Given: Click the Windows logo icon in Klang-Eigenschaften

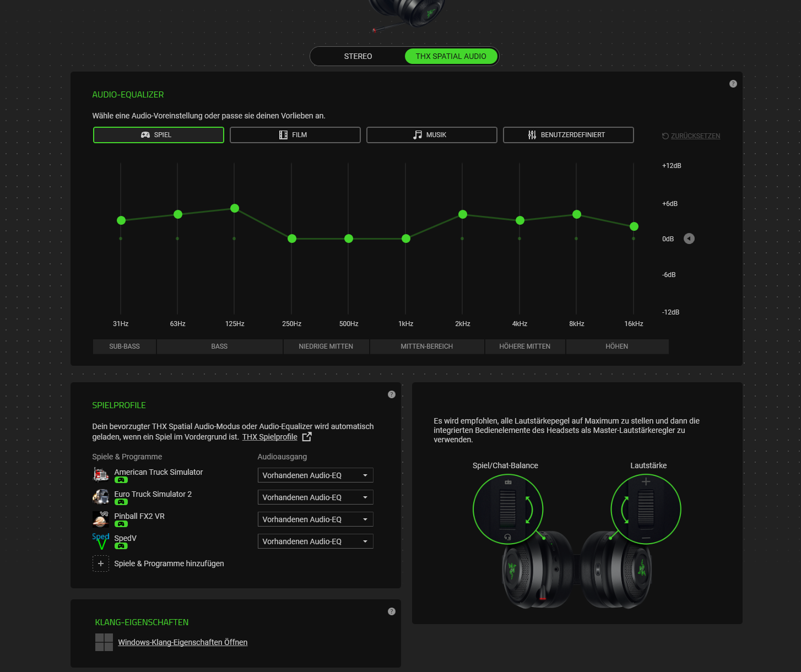Looking at the screenshot, I should [x=104, y=642].
